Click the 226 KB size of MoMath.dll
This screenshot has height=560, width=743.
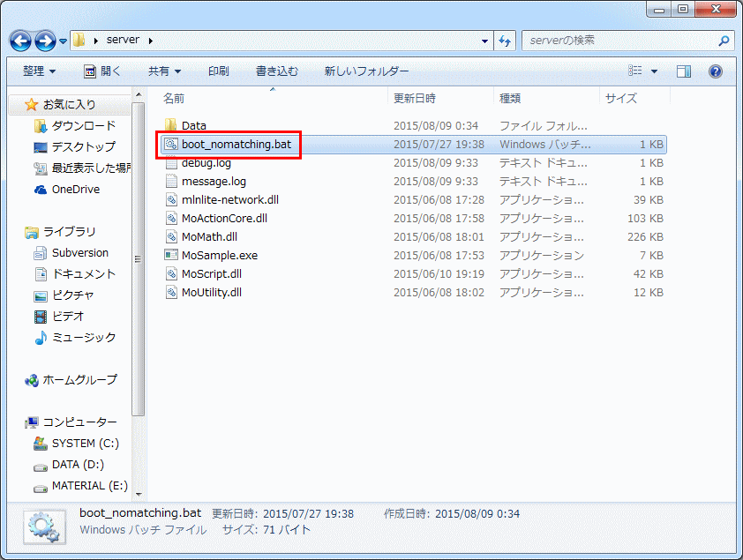[x=645, y=236]
